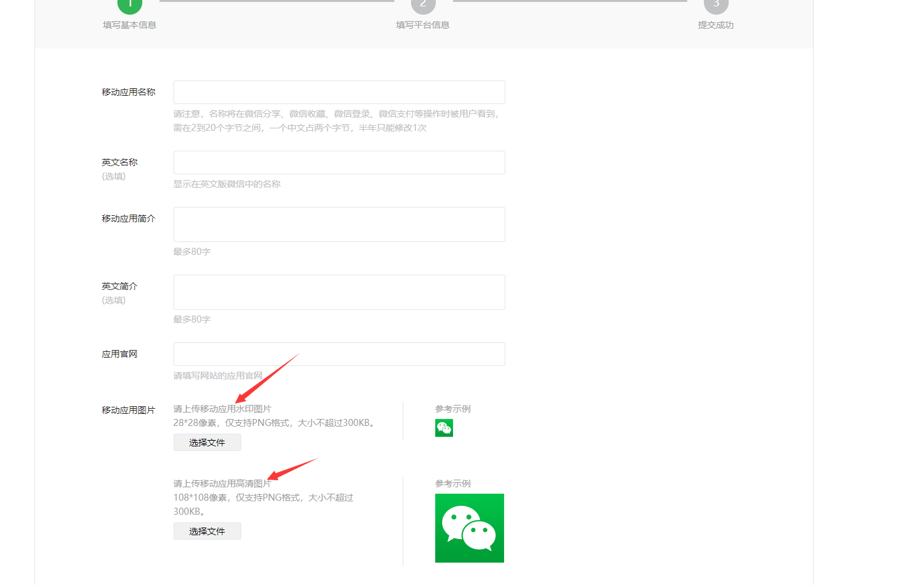Click the 108*108像素 size requirement text
The height and width of the screenshot is (585, 924).
pyautogui.click(x=264, y=505)
